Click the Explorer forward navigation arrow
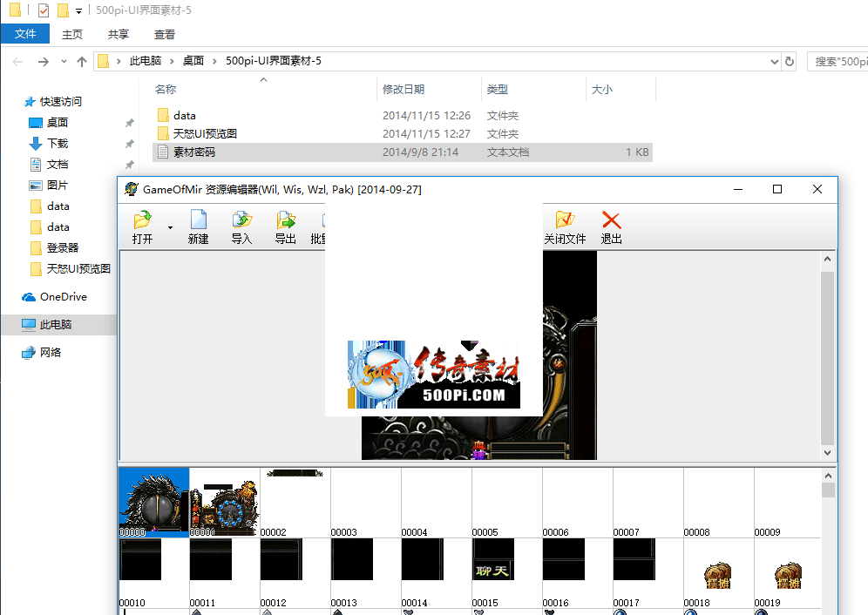The width and height of the screenshot is (868, 615). [x=44, y=62]
